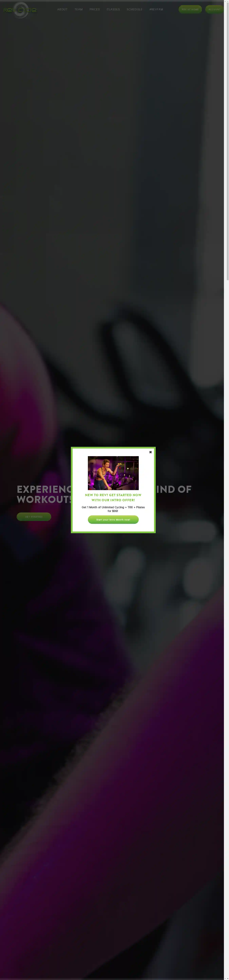Click the Rev Cycle logo
The image size is (229, 980).
point(20,10)
